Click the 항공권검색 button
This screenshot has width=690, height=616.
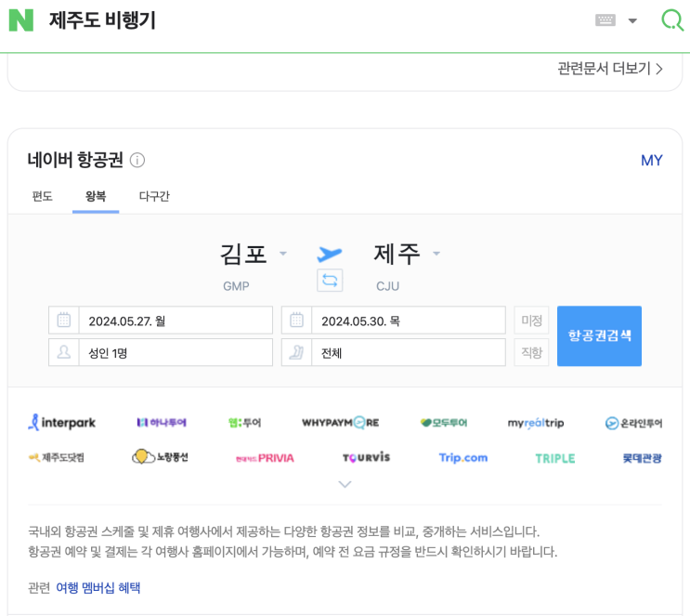click(x=599, y=336)
